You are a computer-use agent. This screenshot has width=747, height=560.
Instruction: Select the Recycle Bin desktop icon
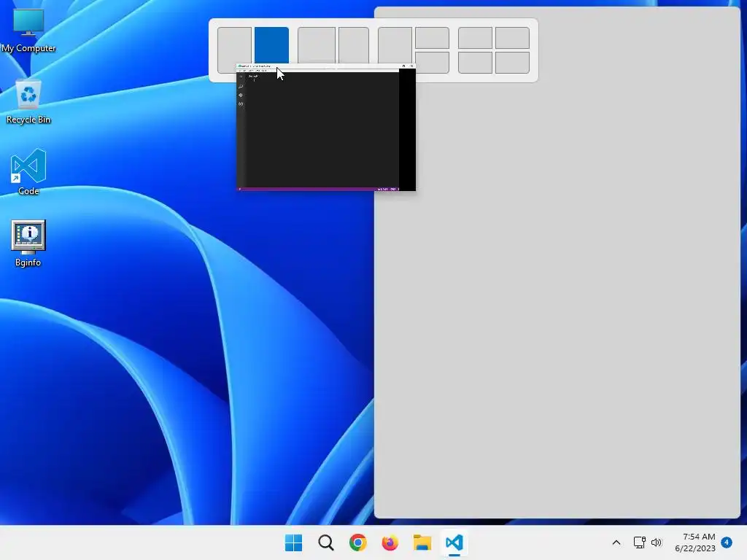point(28,102)
